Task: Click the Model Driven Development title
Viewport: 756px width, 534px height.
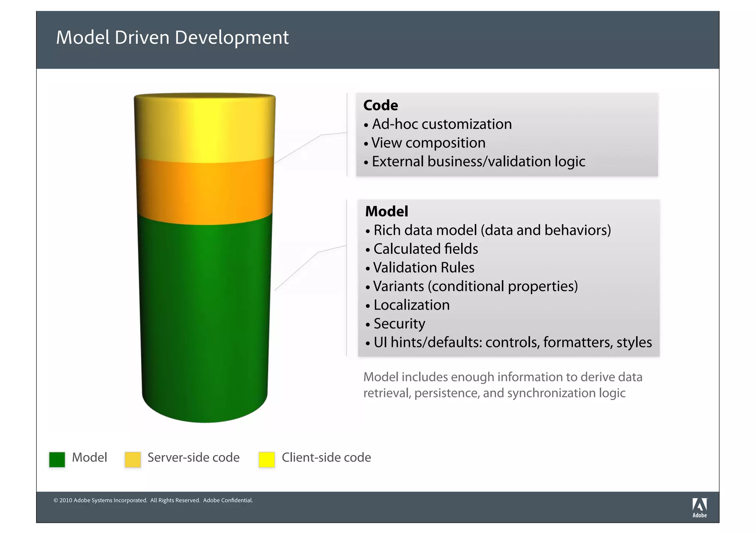Action: (x=172, y=38)
